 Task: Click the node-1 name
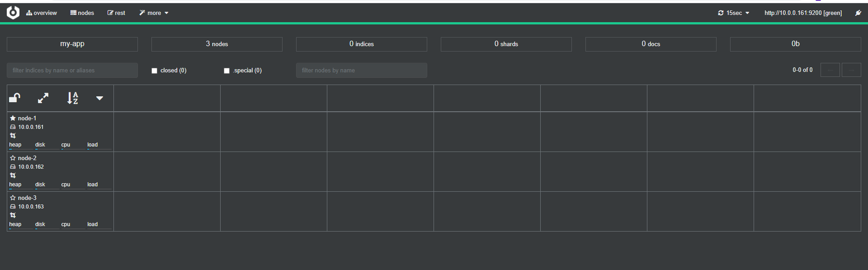click(x=27, y=118)
